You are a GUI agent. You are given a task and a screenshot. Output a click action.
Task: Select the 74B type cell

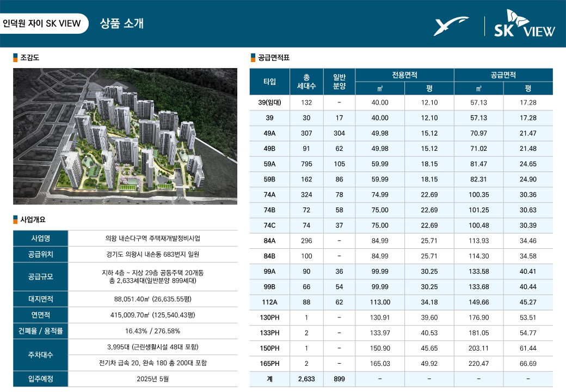coord(269,210)
